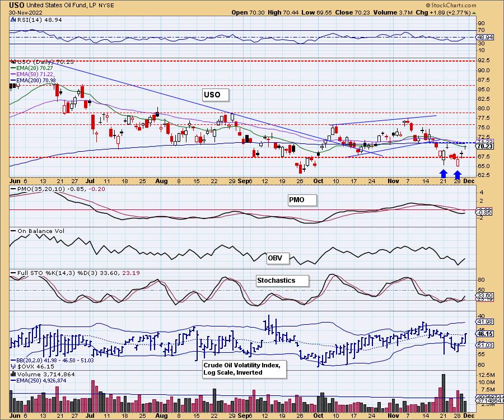Screen dimensions: 504x420
Task: Click the PMO(35,20,10) indicator label
Action: (x=58, y=189)
